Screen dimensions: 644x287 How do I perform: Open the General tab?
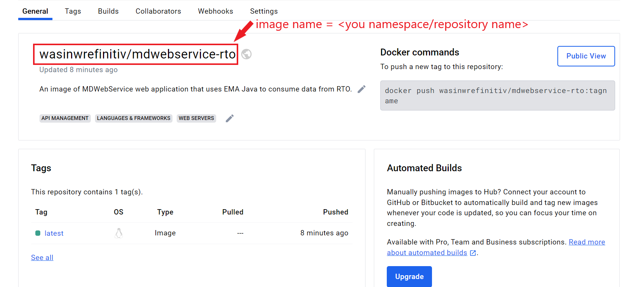click(35, 11)
